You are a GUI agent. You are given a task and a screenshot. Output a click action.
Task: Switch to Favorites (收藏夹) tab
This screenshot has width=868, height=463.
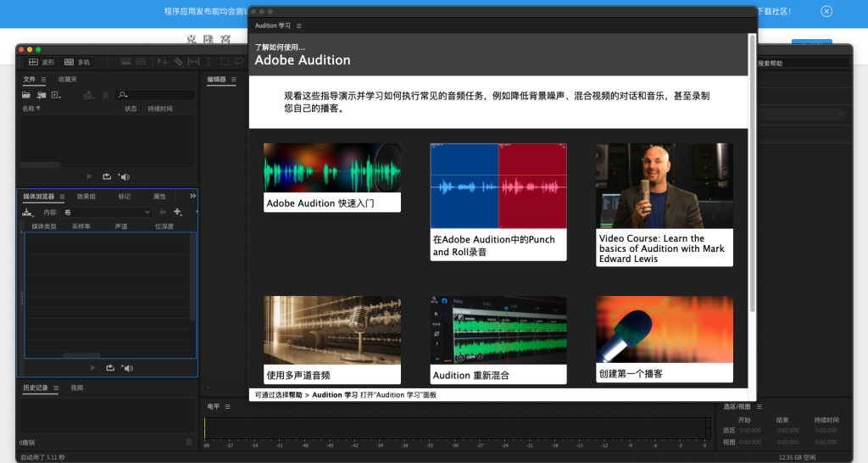pyautogui.click(x=68, y=79)
